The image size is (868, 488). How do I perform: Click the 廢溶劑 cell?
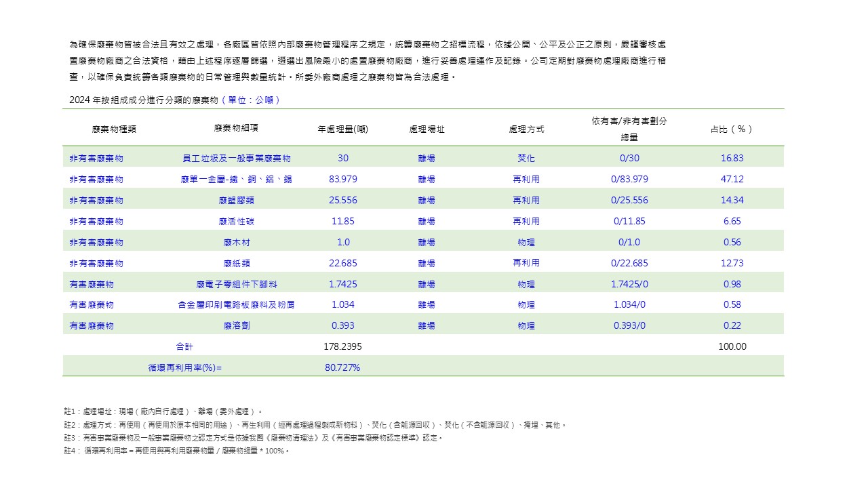pos(236,326)
